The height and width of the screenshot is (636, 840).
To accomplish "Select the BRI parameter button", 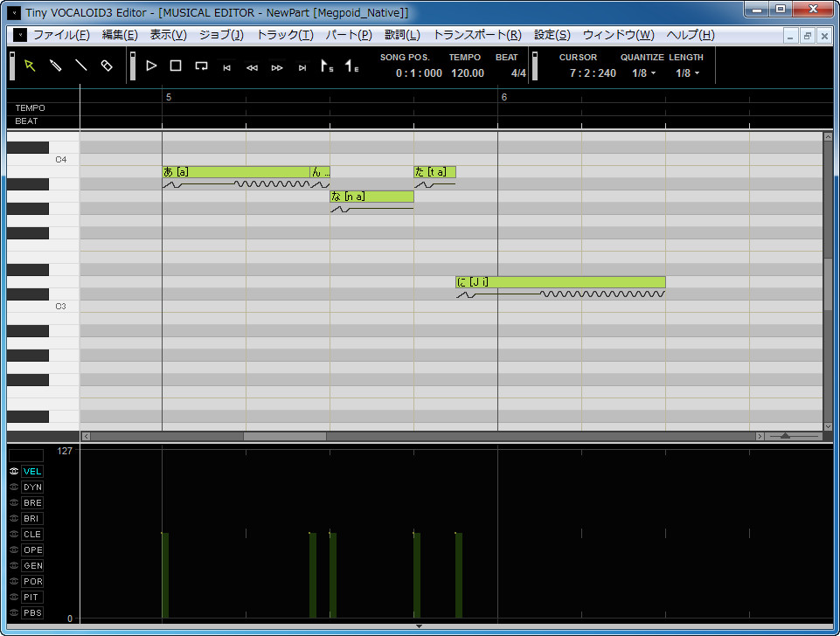I will pyautogui.click(x=32, y=518).
